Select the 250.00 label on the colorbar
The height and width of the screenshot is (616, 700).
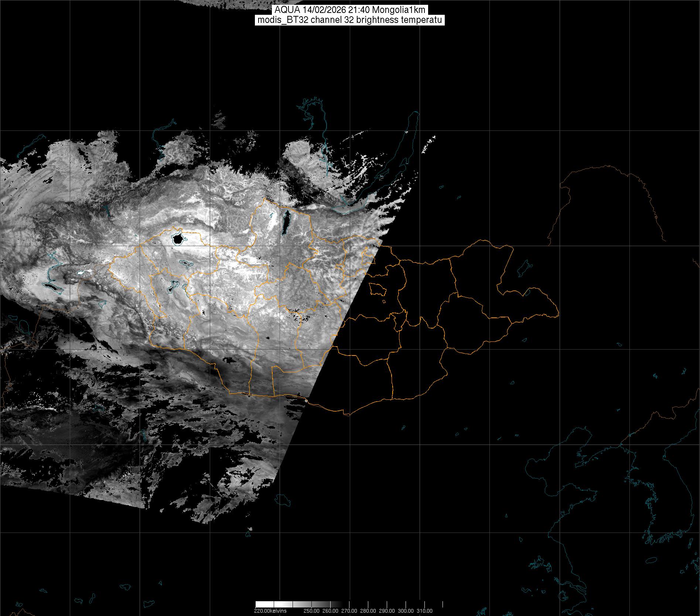pyautogui.click(x=312, y=611)
